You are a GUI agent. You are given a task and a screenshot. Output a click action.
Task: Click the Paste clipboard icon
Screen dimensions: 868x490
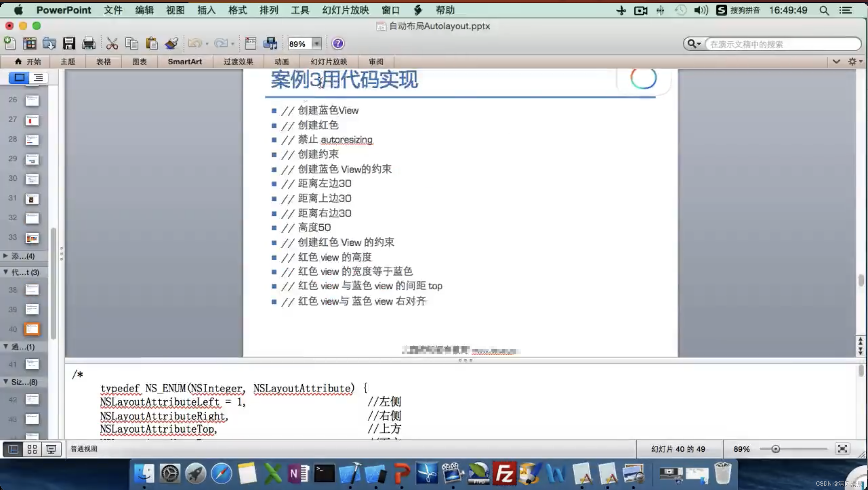coord(152,44)
